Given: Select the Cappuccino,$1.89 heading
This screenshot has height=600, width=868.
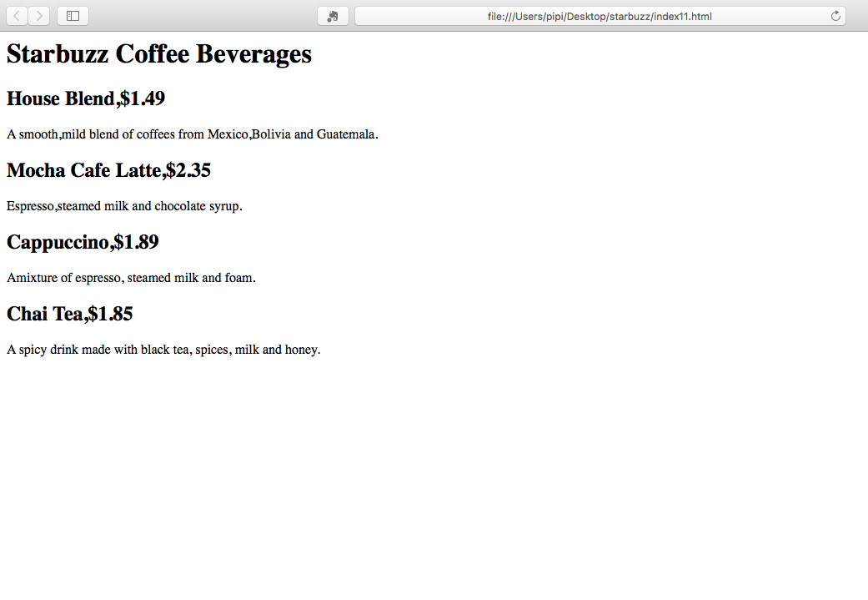Looking at the screenshot, I should (83, 243).
